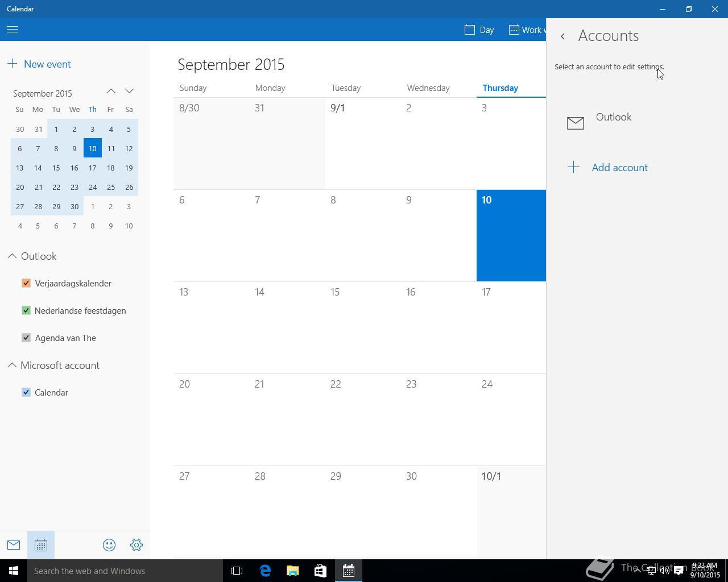This screenshot has height=582, width=728.
Task: Select October 1 in mini calendar
Action: (92, 206)
